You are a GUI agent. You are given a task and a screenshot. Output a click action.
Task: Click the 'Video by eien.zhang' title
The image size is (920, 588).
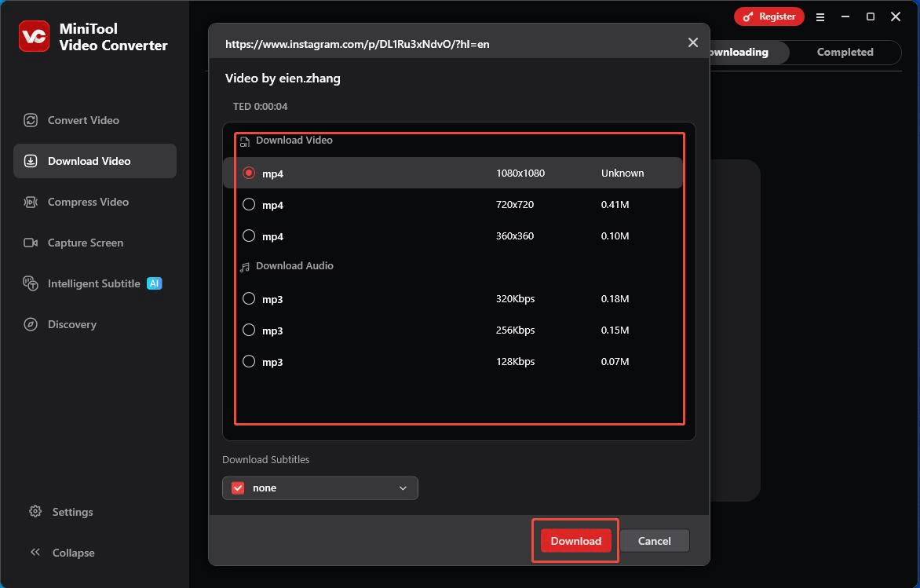[x=283, y=78]
